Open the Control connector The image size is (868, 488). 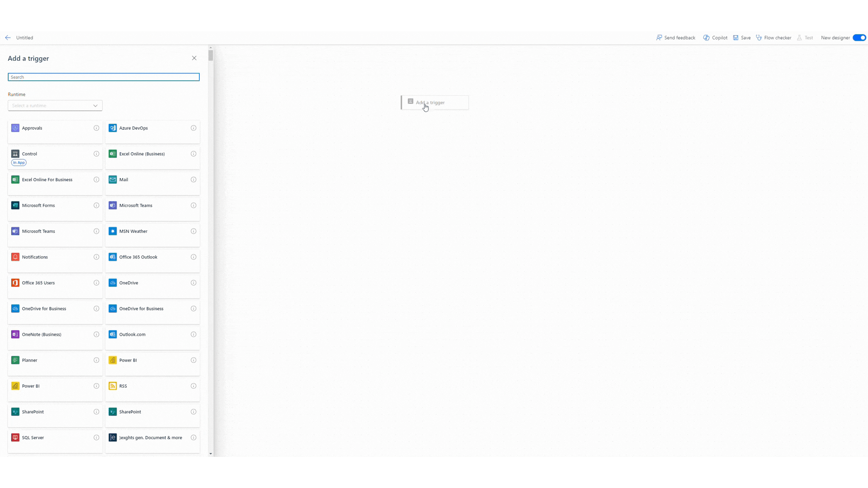pyautogui.click(x=55, y=158)
